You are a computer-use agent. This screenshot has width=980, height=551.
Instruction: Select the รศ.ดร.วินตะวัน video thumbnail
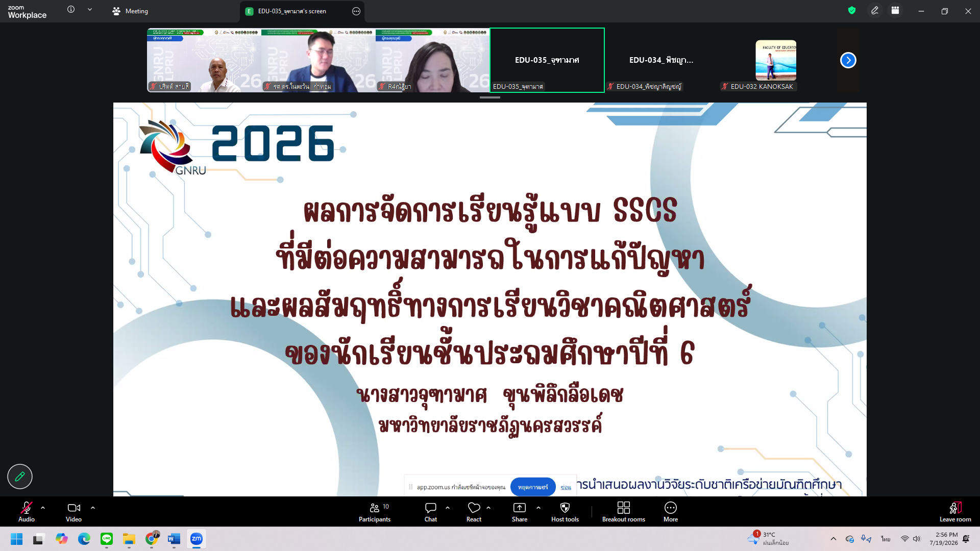click(318, 60)
